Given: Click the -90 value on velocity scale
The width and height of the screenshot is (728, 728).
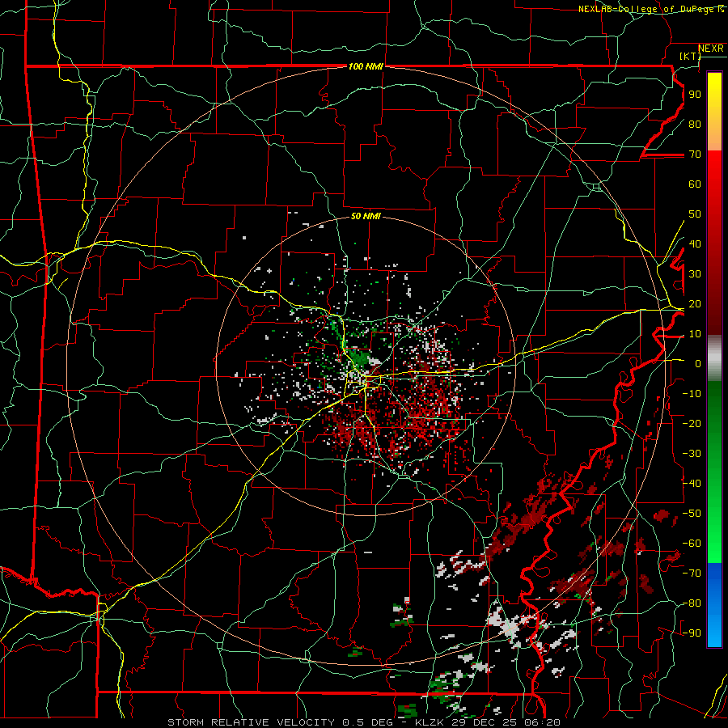Looking at the screenshot, I should 692,633.
